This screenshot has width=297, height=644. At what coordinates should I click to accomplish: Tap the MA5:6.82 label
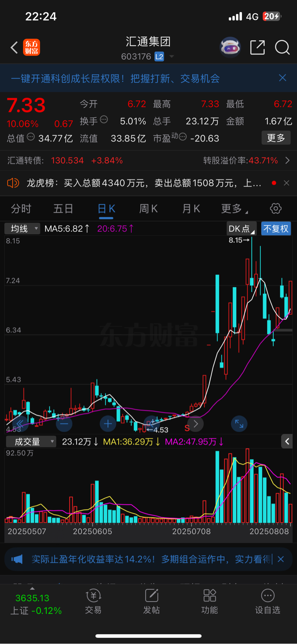[67, 228]
